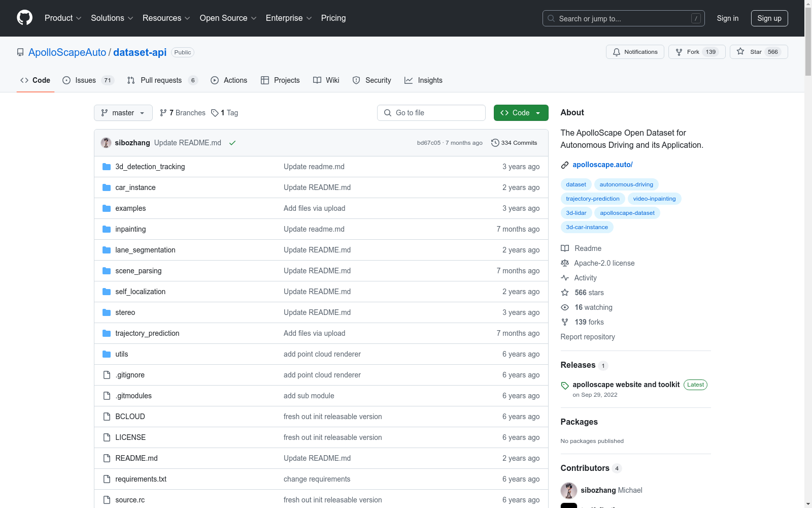Click Report repository link
This screenshot has width=812, height=508.
pos(588,337)
